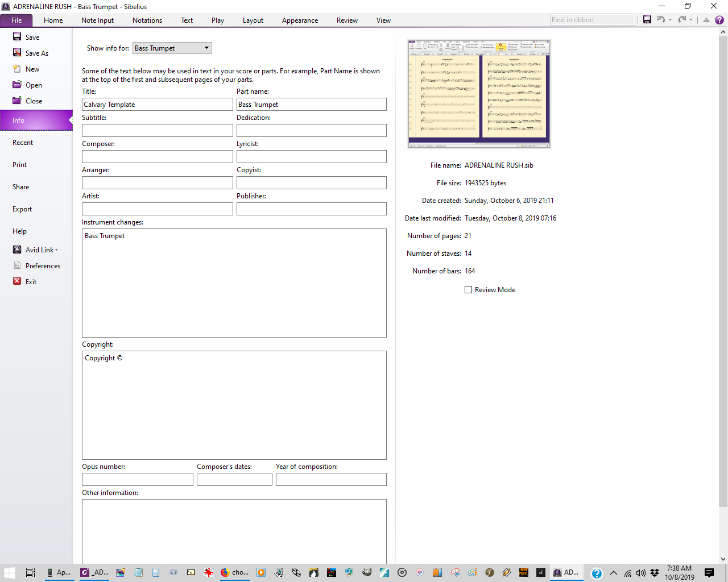Screen dimensions: 728x582
Task: Open Sibelius help question-mark icon
Action: (719, 20)
